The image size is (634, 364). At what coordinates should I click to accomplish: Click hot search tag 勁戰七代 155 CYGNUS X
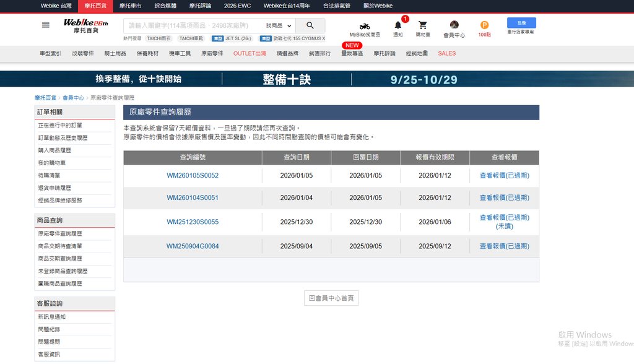click(x=293, y=38)
